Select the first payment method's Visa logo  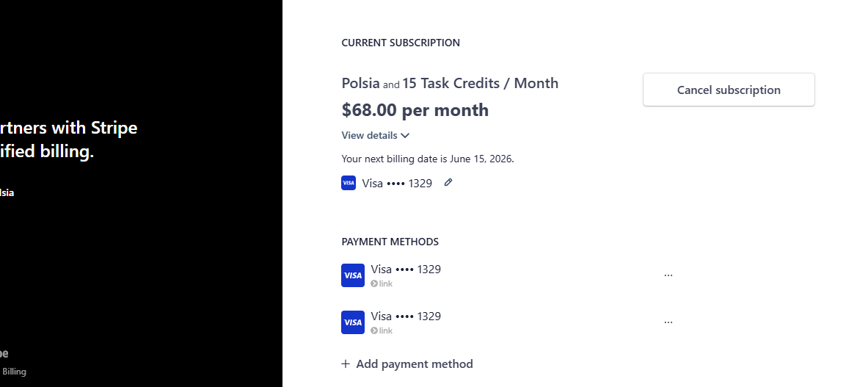(353, 275)
